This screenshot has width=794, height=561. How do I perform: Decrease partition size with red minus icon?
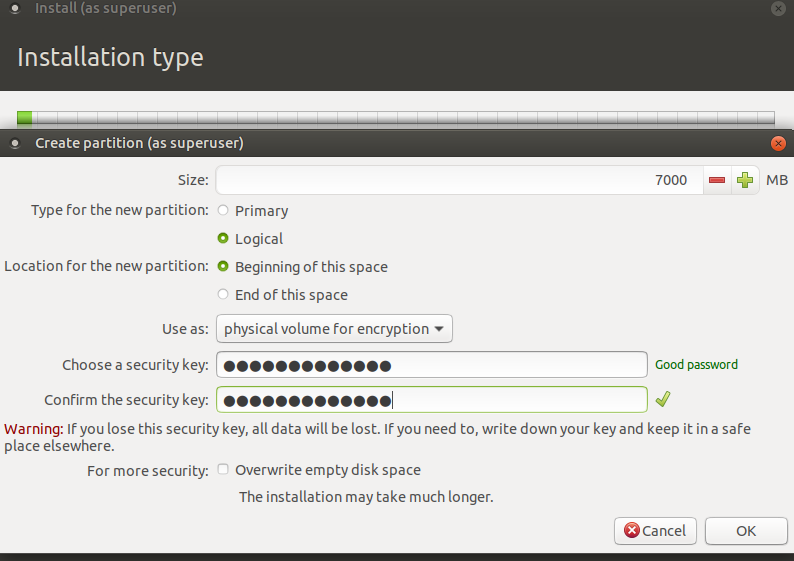tap(717, 180)
